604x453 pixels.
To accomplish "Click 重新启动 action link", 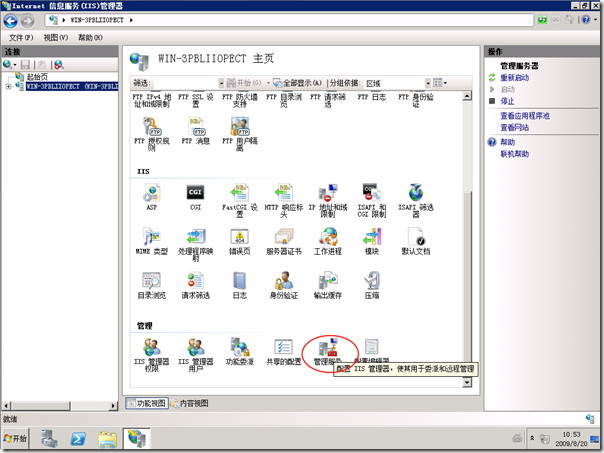I will click(514, 77).
